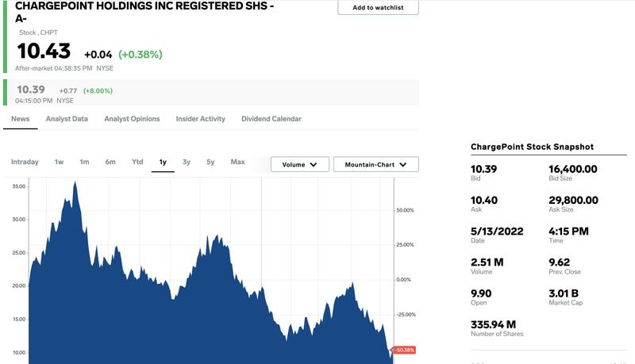Click the 0.00% percent axis label
635x364 pixels.
point(403,279)
